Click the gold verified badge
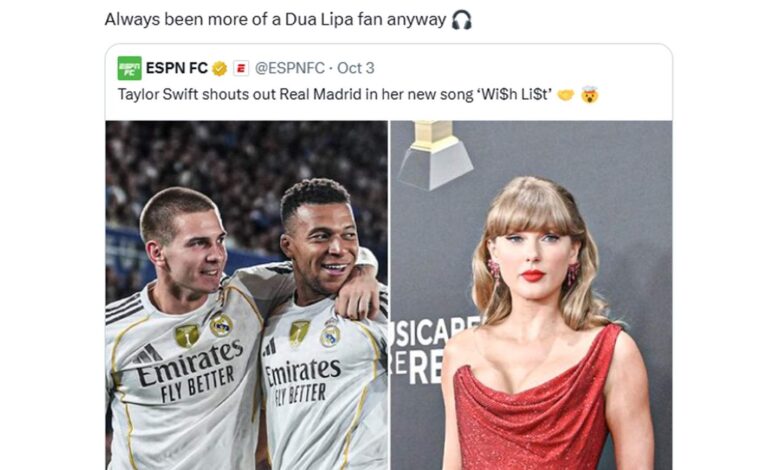Image resolution: width=780 pixels, height=470 pixels. [x=220, y=69]
